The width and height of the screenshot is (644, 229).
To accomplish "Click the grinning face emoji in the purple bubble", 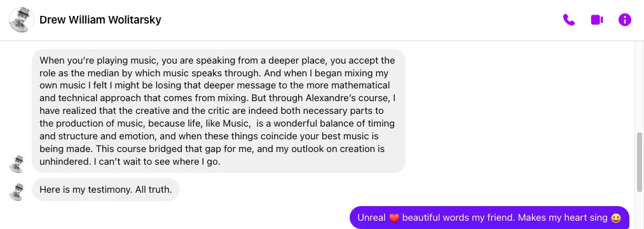I will tap(615, 218).
